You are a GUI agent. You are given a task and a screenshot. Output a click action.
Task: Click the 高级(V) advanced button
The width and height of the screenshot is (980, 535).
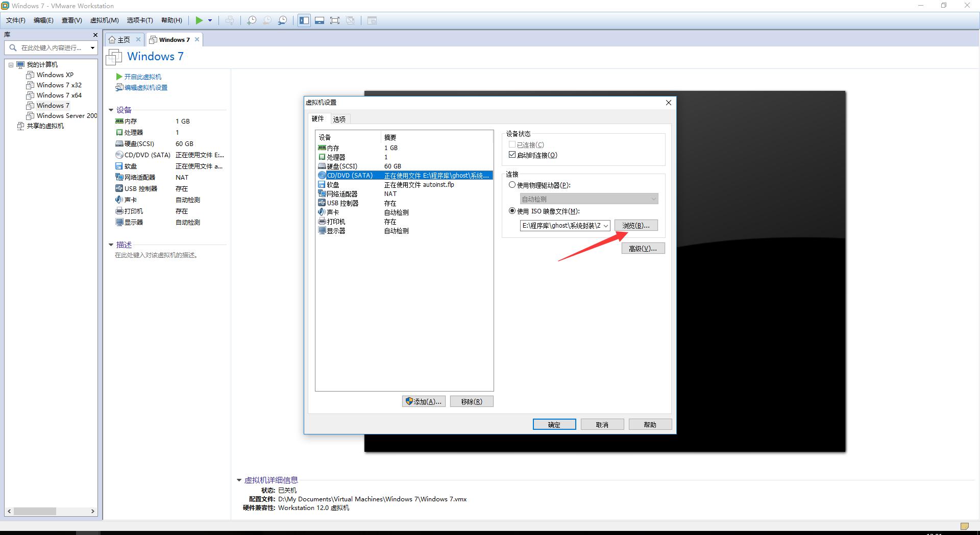point(643,248)
